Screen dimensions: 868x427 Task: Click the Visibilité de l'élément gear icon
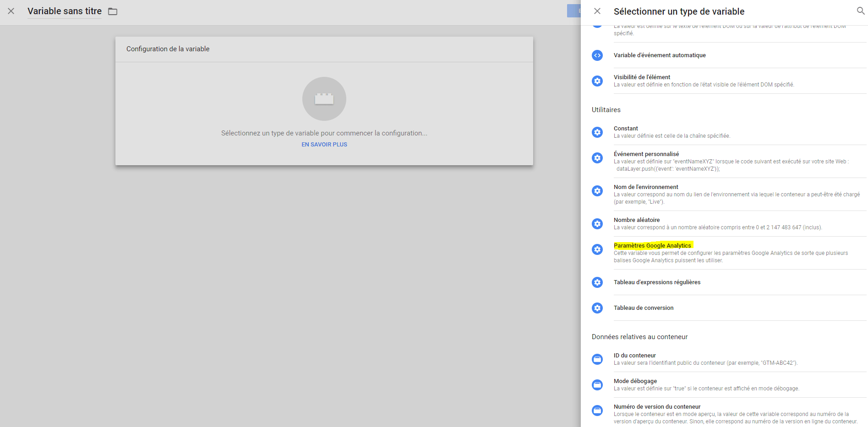click(597, 81)
